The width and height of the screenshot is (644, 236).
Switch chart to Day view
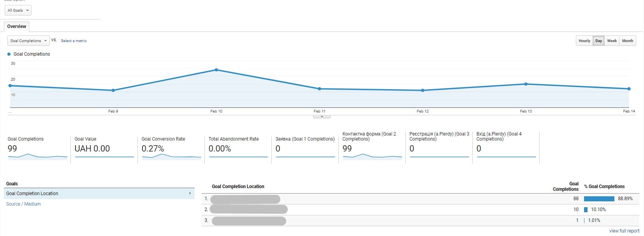tap(598, 41)
